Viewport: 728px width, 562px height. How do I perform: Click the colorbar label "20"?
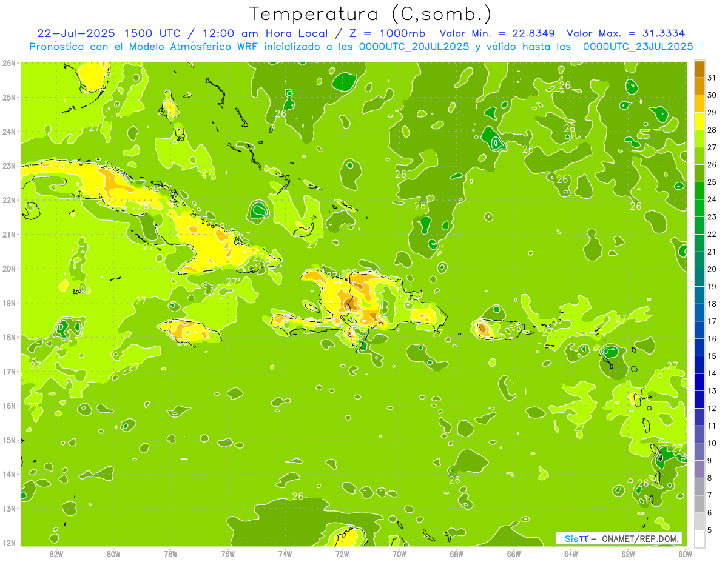click(x=712, y=269)
